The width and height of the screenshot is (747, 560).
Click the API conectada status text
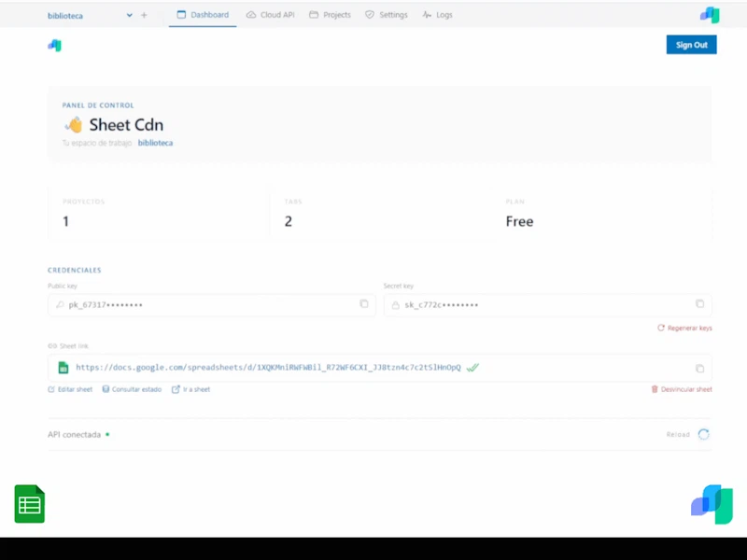click(75, 434)
